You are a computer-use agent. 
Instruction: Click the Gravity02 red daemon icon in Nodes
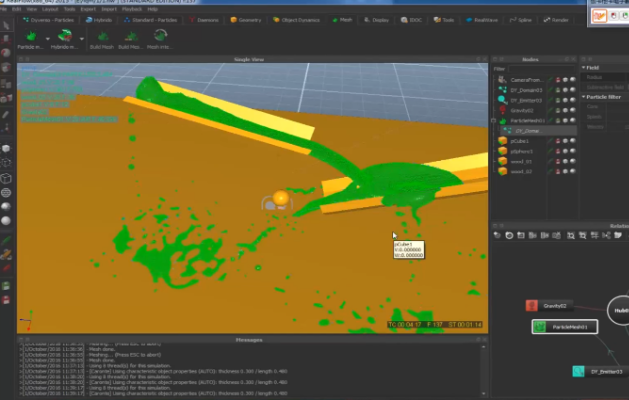pos(502,110)
